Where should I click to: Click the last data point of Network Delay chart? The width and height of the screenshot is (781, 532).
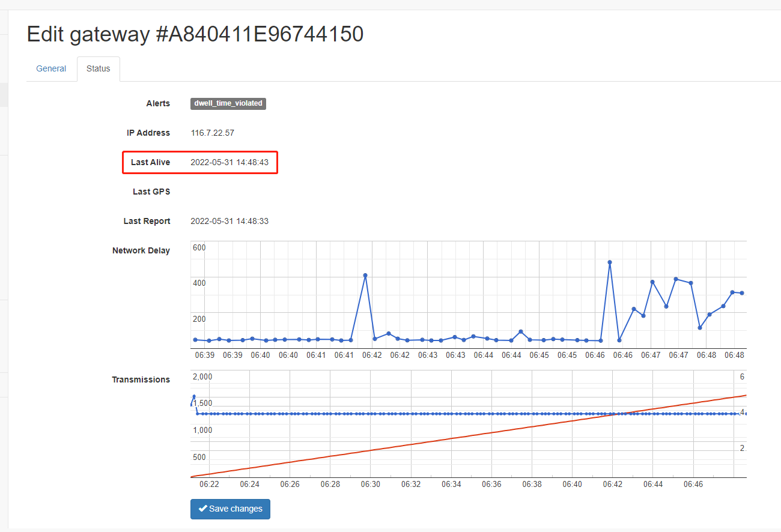point(742,293)
